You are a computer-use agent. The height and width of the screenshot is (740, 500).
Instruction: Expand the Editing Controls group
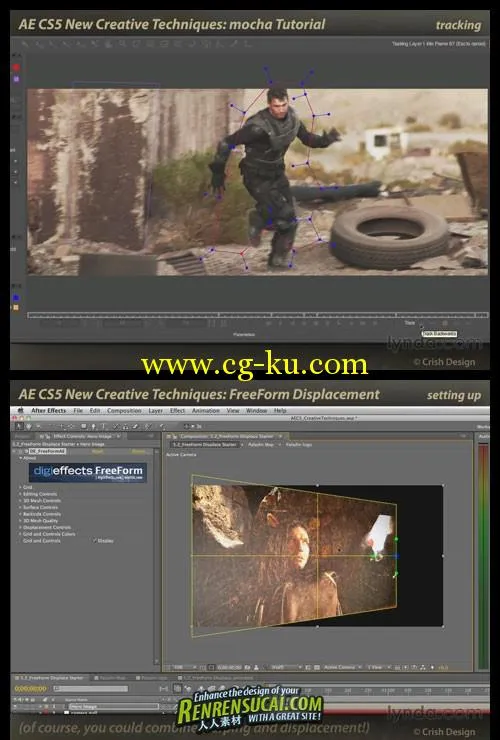coord(20,494)
